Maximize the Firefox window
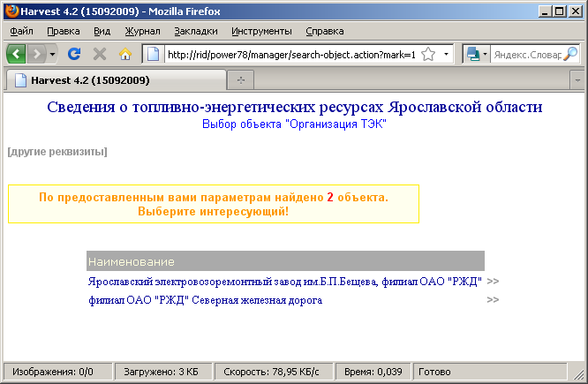Viewport: 588px width, 384px height. point(560,11)
